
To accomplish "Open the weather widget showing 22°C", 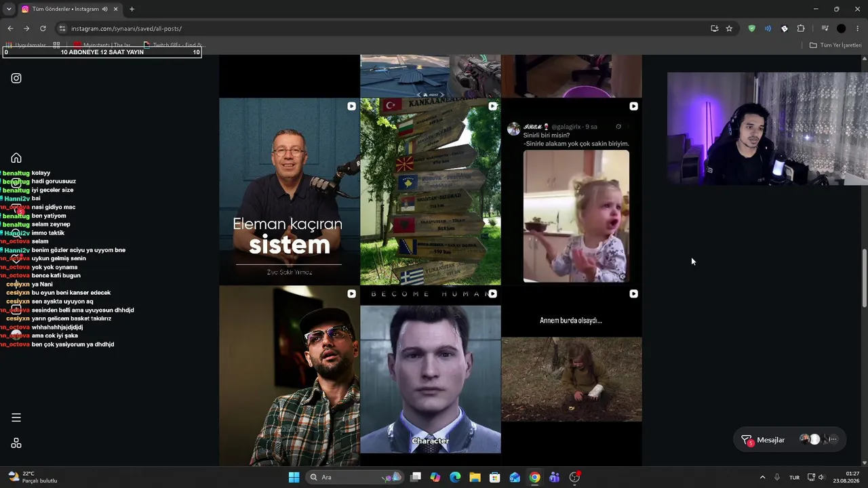I will [33, 477].
